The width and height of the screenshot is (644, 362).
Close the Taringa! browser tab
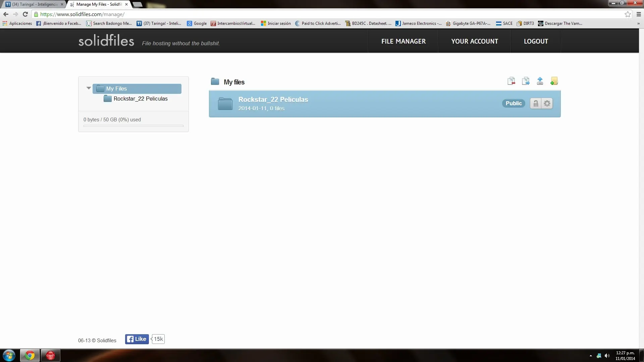click(62, 4)
